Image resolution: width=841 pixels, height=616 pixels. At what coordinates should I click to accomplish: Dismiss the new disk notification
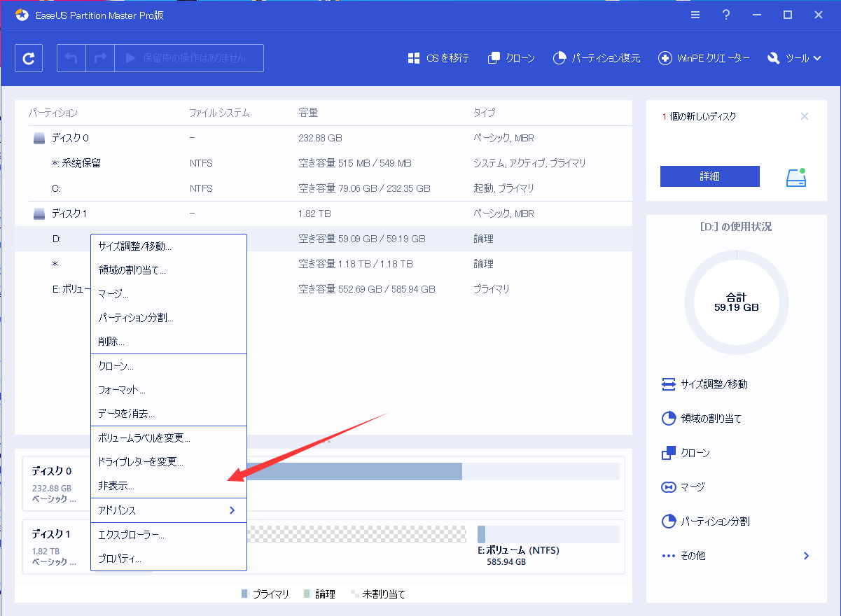point(805,116)
